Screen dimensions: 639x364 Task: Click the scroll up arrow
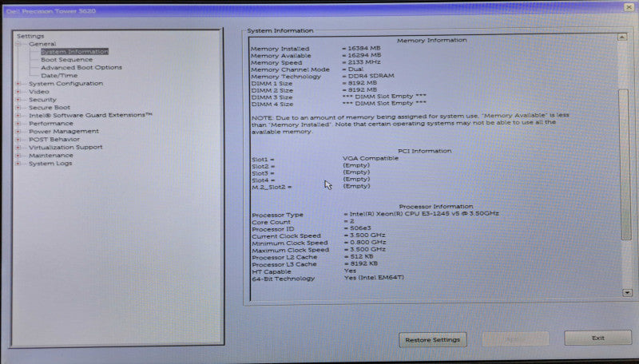(x=622, y=37)
